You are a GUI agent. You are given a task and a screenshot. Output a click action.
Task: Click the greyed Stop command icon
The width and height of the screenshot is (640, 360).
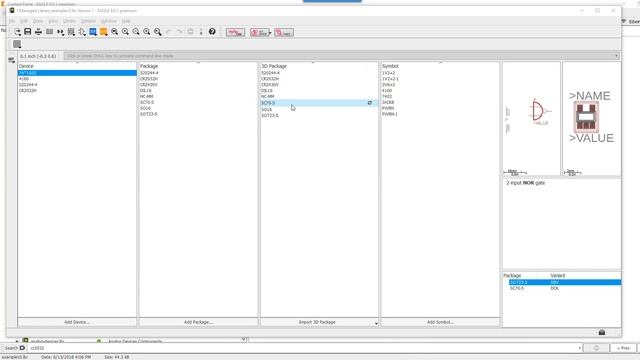click(190, 32)
